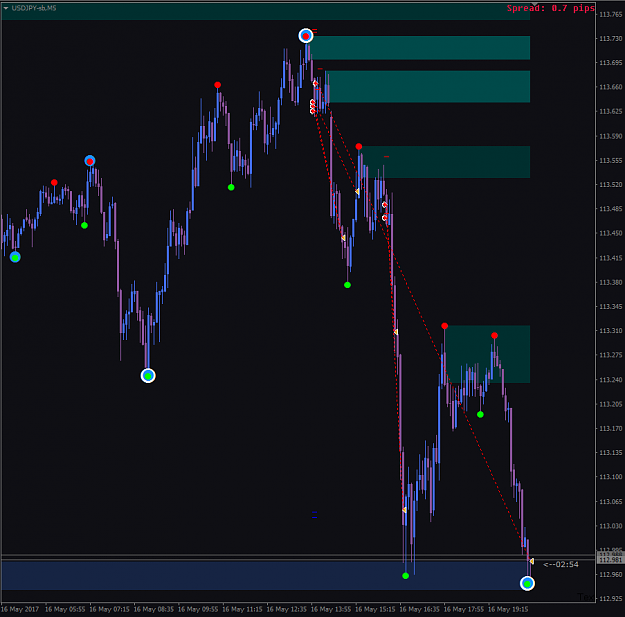Click the 16 May 08:35 time label
The width and height of the screenshot is (625, 617).
[x=153, y=609]
